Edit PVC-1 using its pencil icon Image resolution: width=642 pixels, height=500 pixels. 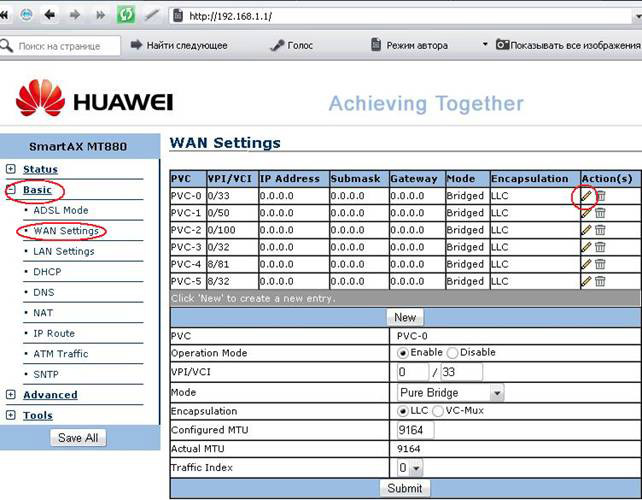pyautogui.click(x=586, y=213)
